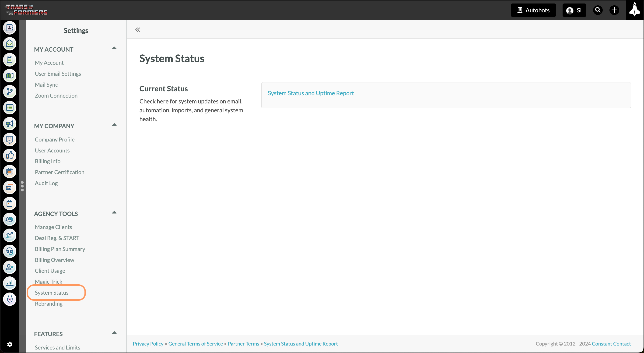This screenshot has height=353, width=644.
Task: Open the bar chart reports icon
Action: [10, 283]
